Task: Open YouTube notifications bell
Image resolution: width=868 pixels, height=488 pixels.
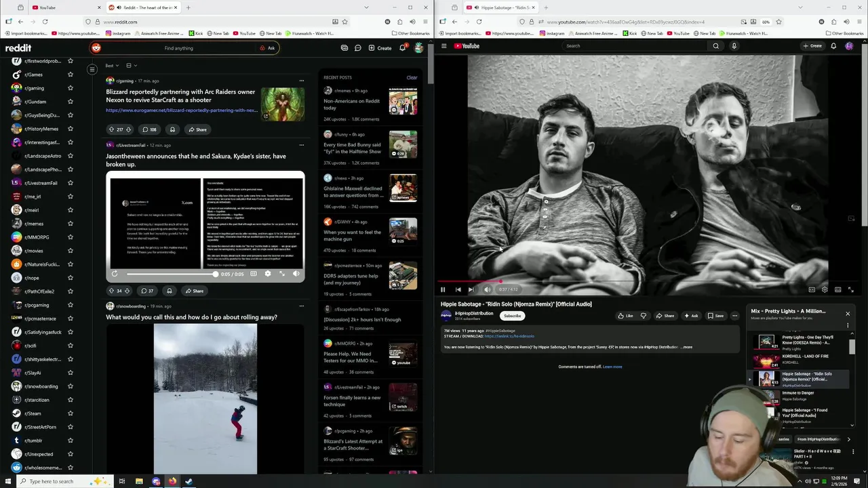Action: pos(833,46)
